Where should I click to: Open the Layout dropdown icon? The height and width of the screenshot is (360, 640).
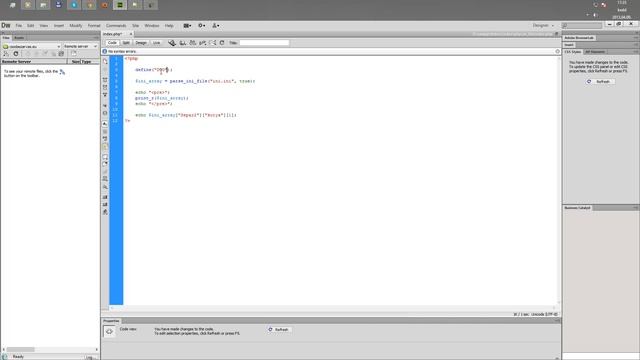coord(187,26)
